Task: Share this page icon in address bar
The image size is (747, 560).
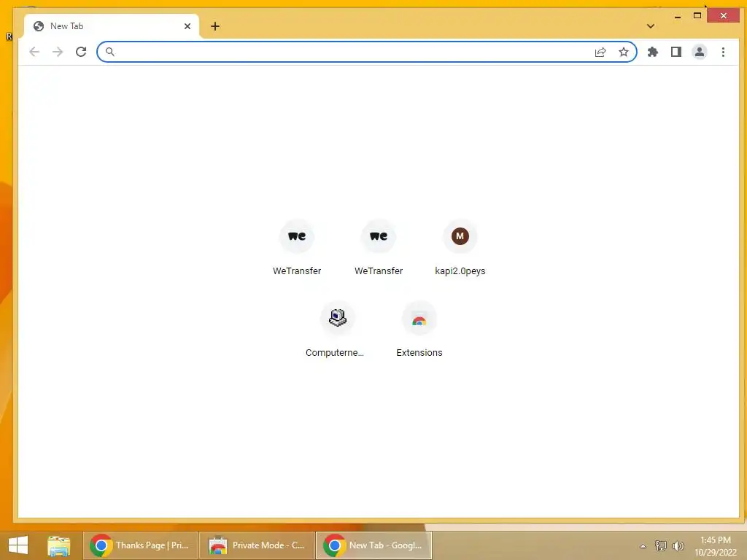Action: tap(600, 52)
